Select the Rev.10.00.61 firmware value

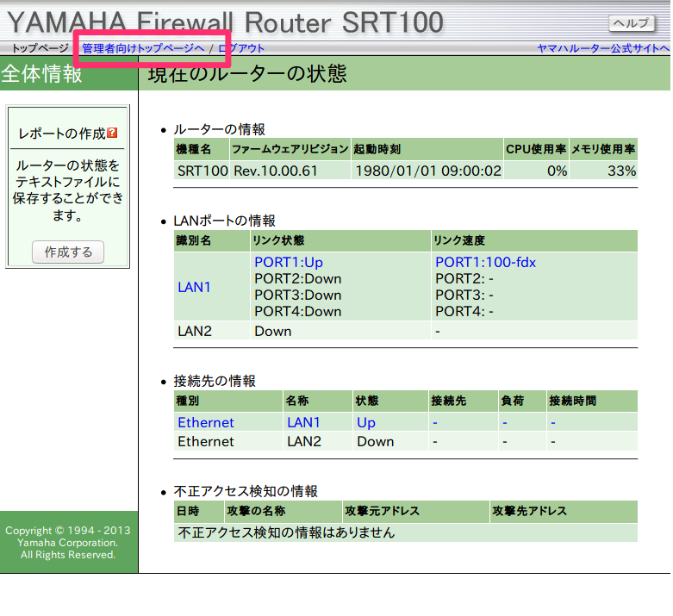[x=275, y=171]
